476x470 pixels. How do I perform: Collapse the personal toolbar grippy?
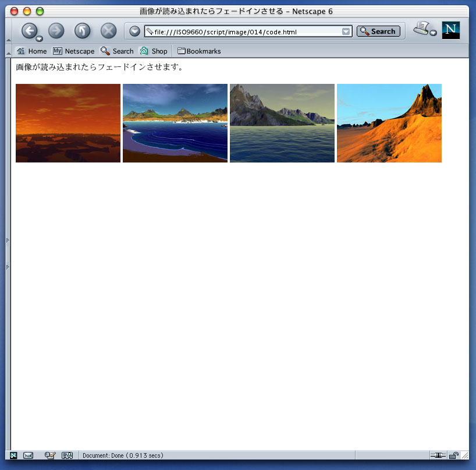(x=9, y=51)
